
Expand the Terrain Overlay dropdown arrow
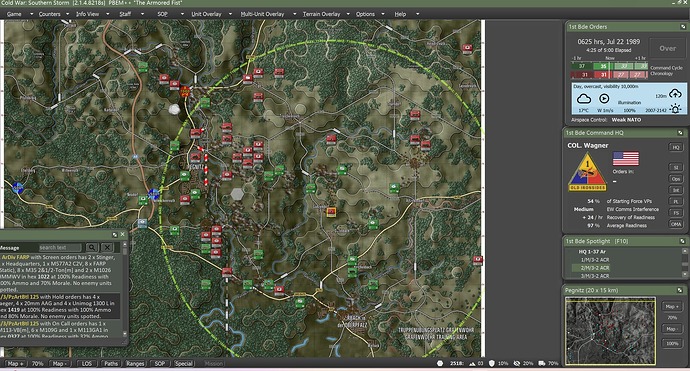[348, 14]
